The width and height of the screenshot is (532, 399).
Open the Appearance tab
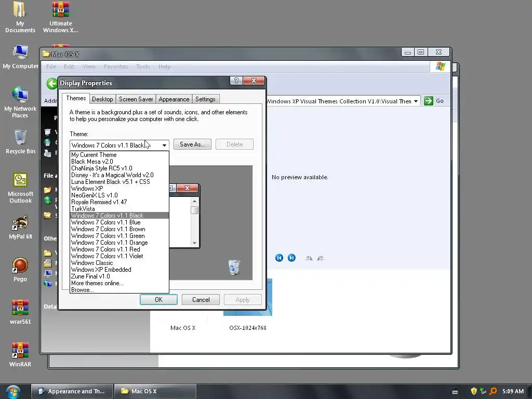174,99
